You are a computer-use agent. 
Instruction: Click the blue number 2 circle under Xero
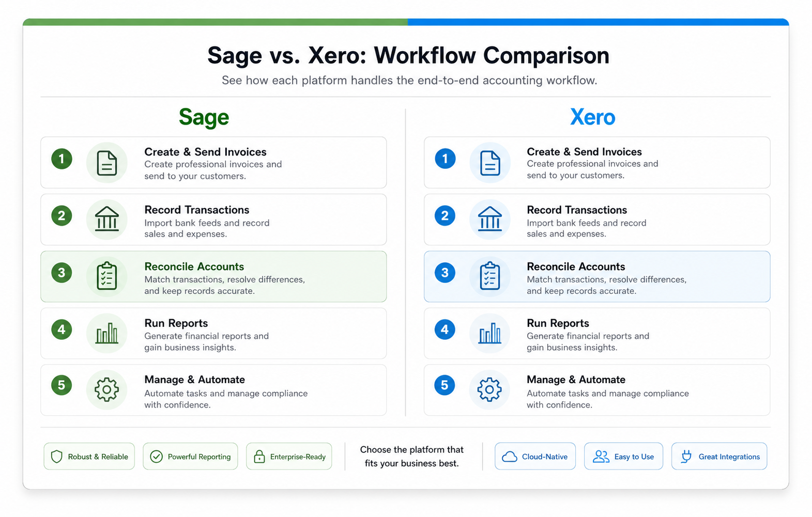(445, 215)
